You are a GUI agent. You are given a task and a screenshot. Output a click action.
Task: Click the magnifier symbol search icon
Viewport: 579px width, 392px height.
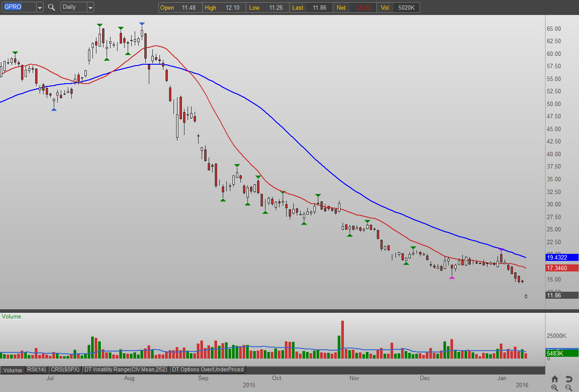(52, 7)
